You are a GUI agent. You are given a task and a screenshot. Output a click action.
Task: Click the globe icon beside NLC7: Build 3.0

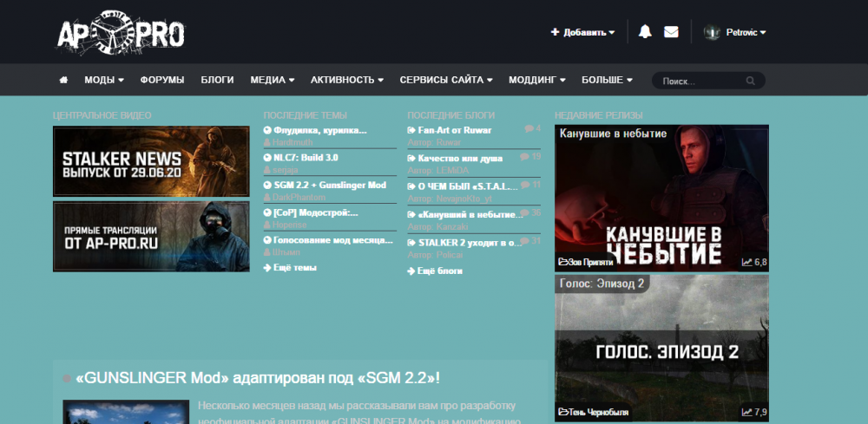click(267, 158)
